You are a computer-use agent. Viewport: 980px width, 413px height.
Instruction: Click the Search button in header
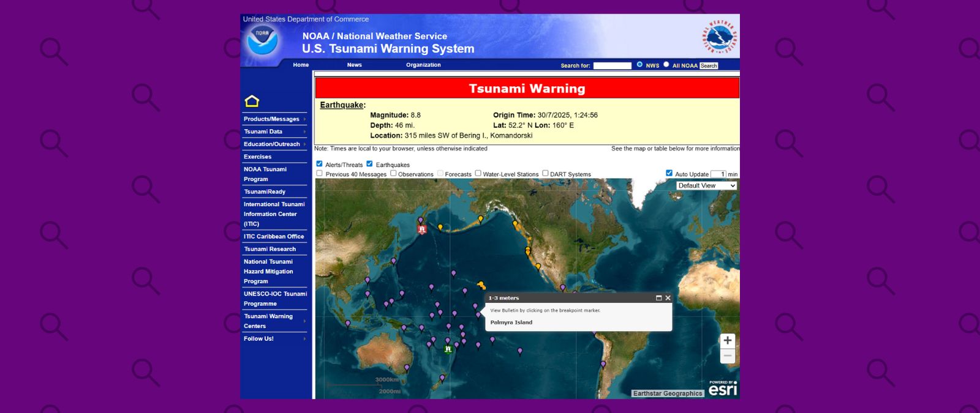(x=709, y=65)
